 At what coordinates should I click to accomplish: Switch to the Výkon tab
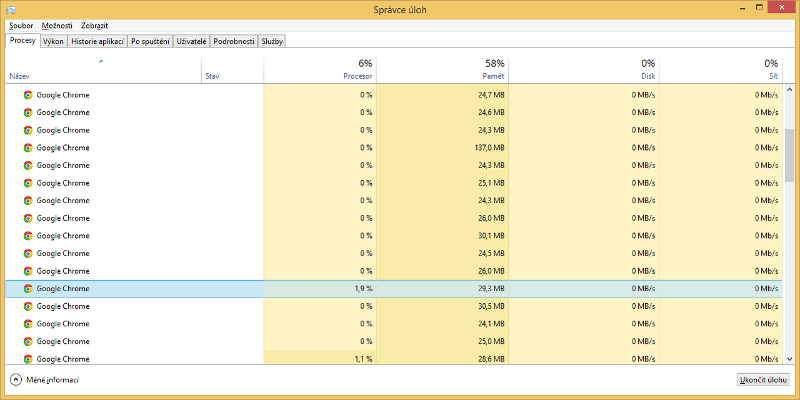click(x=54, y=42)
